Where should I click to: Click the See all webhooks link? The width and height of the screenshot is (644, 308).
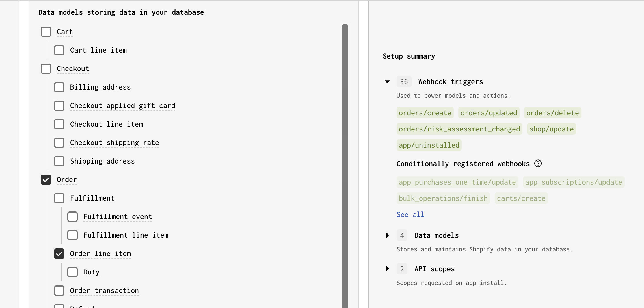pyautogui.click(x=410, y=215)
